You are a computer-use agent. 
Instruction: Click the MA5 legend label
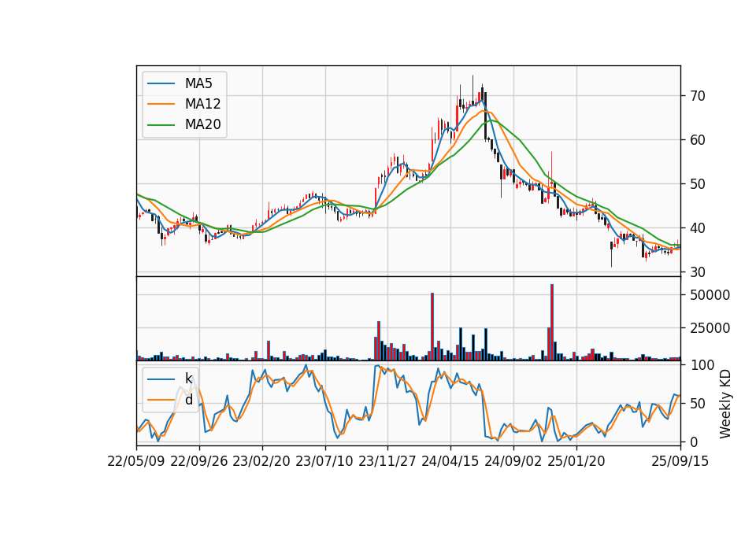[x=198, y=83]
